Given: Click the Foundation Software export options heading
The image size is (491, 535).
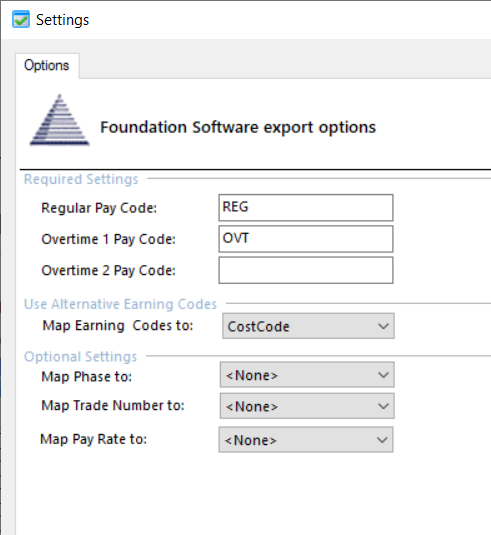Looking at the screenshot, I should click(x=238, y=128).
